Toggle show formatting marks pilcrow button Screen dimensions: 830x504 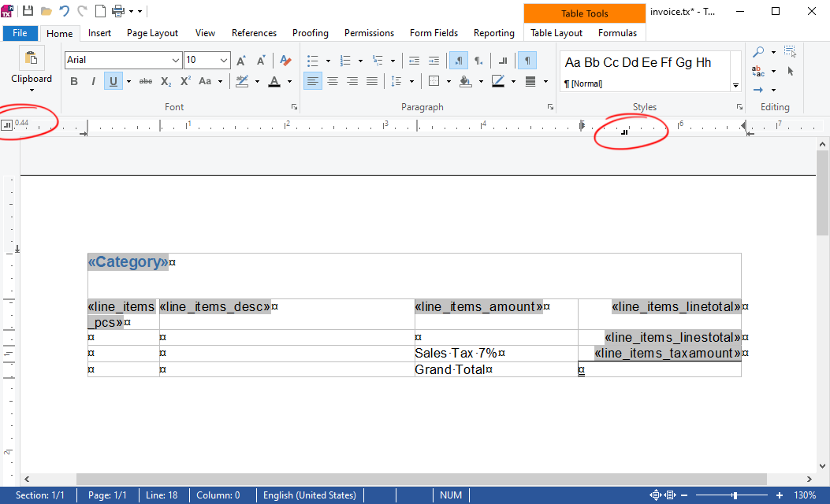click(527, 61)
